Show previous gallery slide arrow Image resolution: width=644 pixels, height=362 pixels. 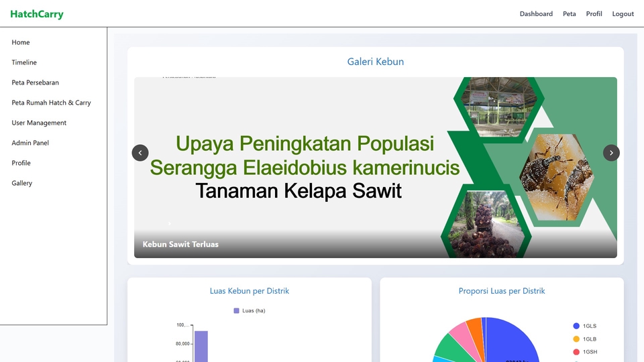pos(140,153)
